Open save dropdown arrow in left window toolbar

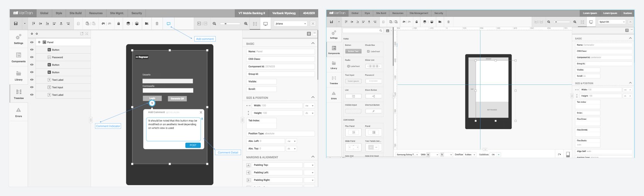pyautogui.click(x=24, y=24)
